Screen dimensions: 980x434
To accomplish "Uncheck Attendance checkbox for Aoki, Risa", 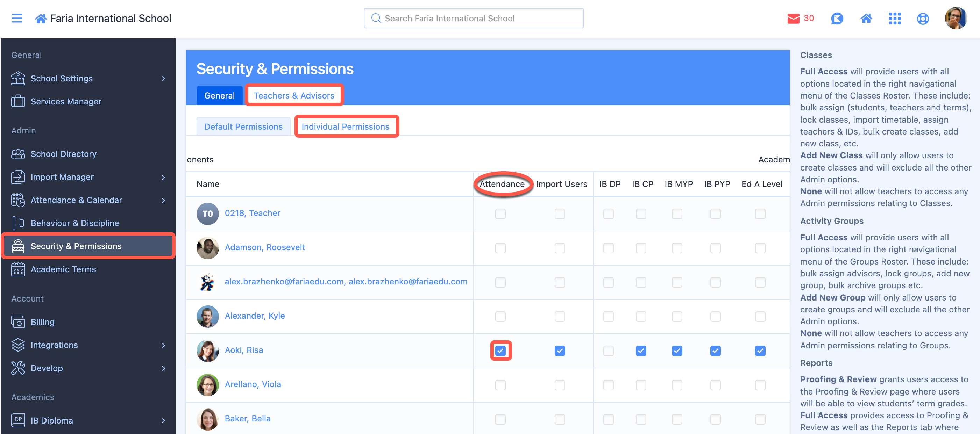I will [500, 350].
